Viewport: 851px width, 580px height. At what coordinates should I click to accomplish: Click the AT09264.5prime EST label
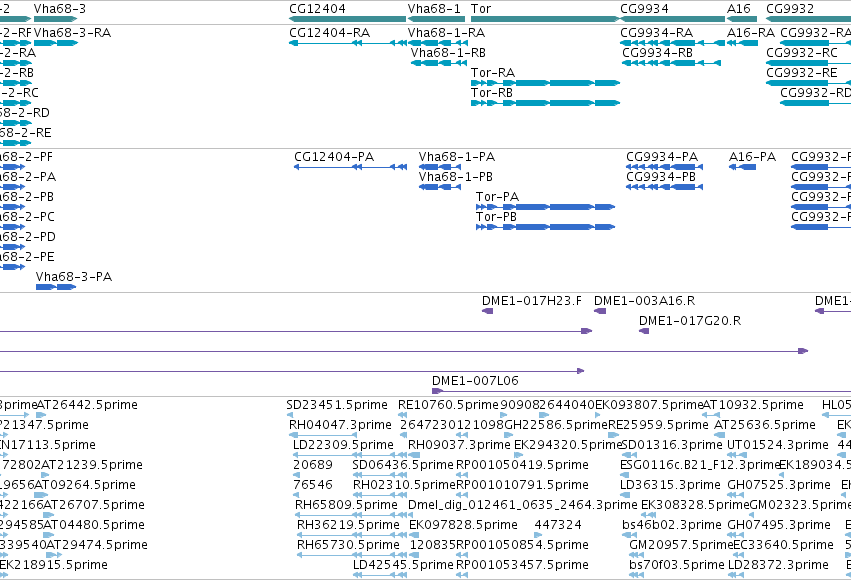(85, 485)
